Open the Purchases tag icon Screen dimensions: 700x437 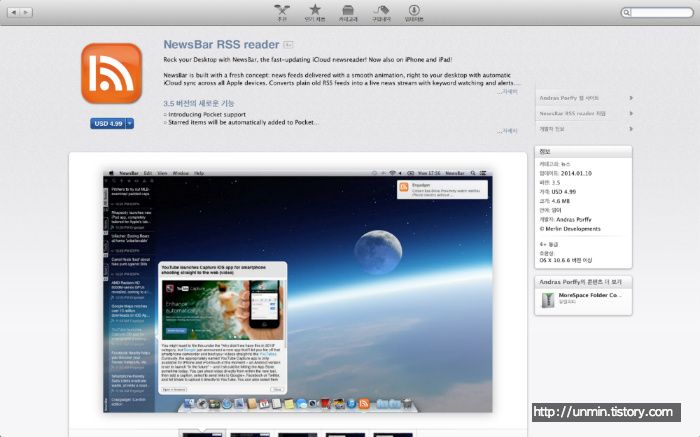coord(381,13)
